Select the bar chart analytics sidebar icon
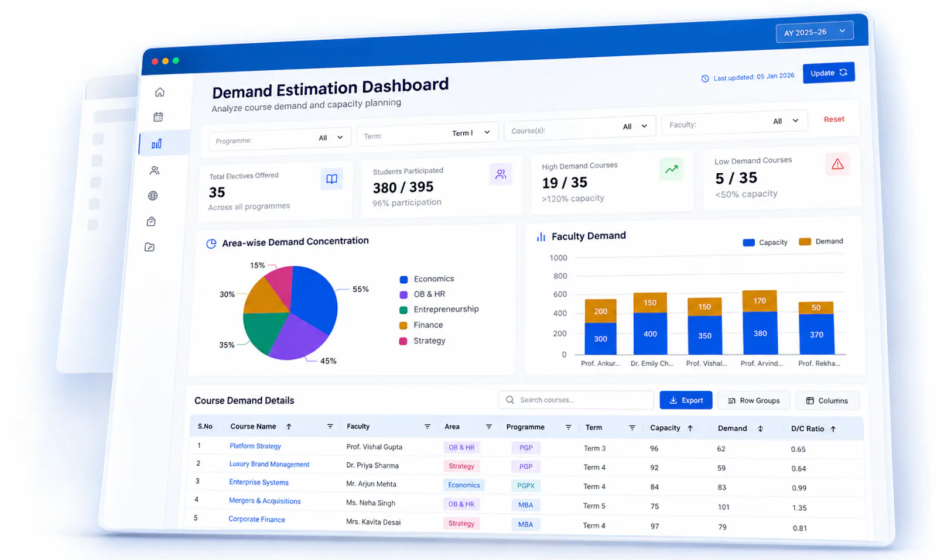The image size is (937, 560). click(156, 143)
